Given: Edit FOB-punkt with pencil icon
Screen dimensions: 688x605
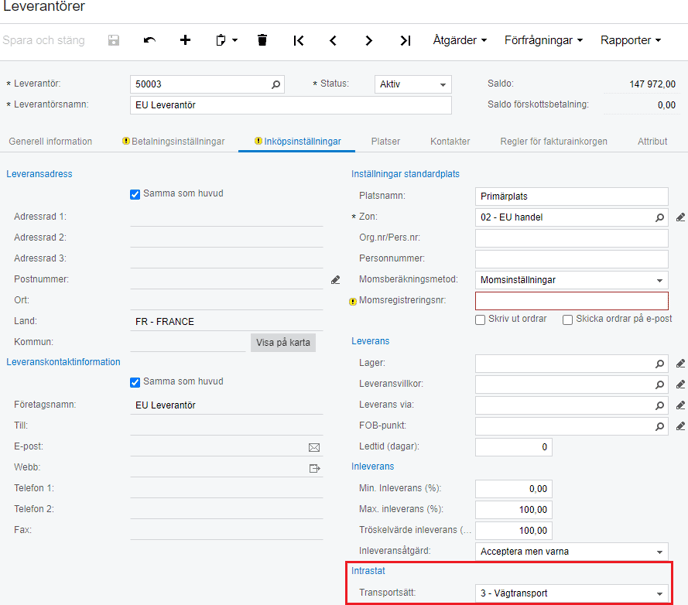Looking at the screenshot, I should pos(681,426).
